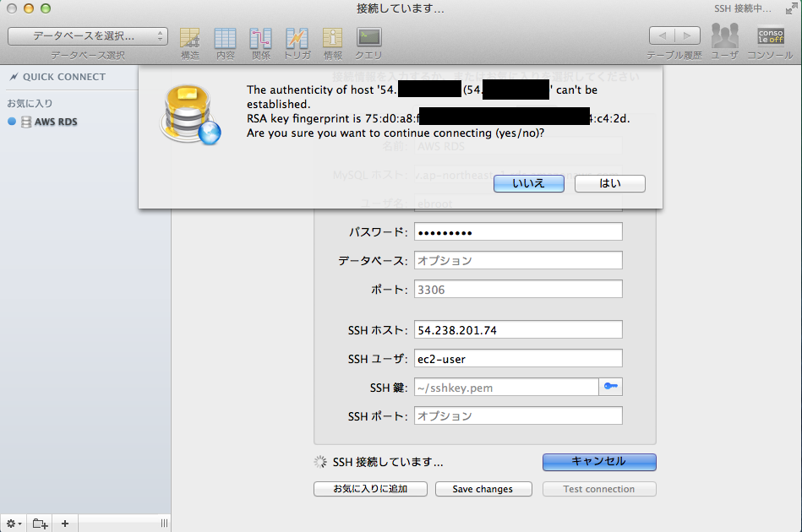
Task: Focus the SSH 鍵 key path field
Action: coord(506,388)
